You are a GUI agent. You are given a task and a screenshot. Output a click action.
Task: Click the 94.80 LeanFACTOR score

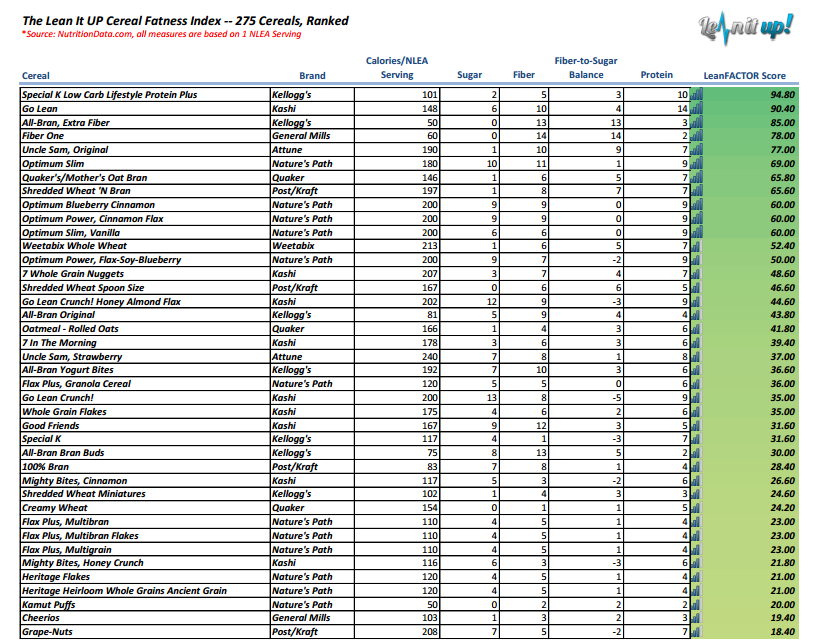(x=783, y=94)
